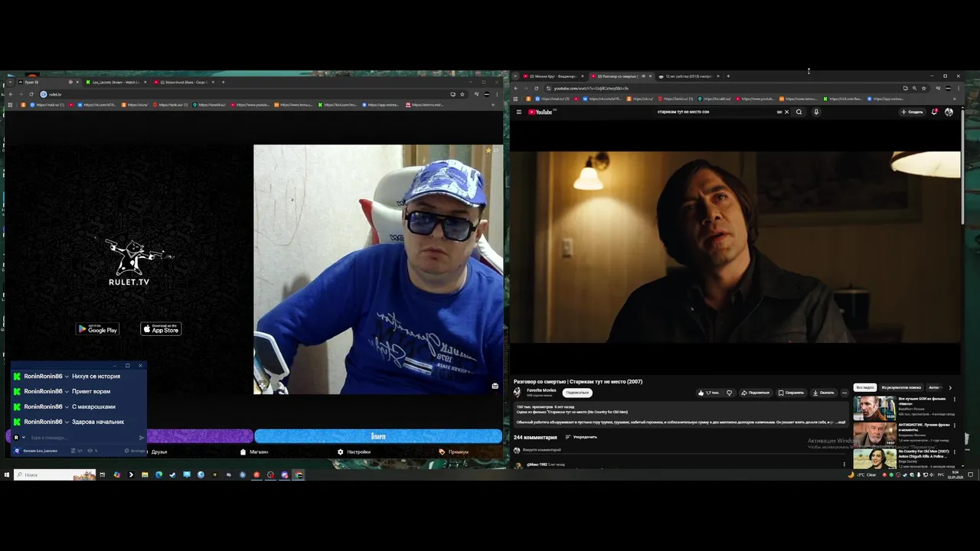Click the Share (Поделиться) button
The height and width of the screenshot is (551, 980).
755,393
